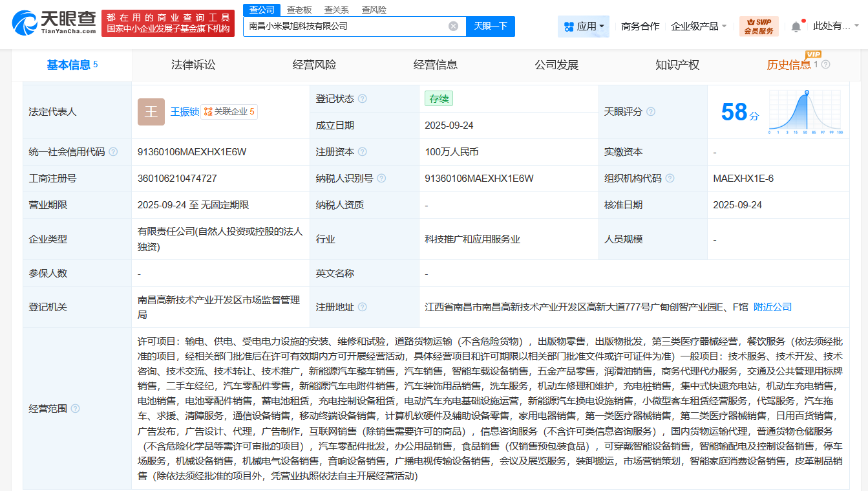Click the 天眼一下 search button
Image resolution: width=868 pixels, height=491 pixels.
coord(490,26)
